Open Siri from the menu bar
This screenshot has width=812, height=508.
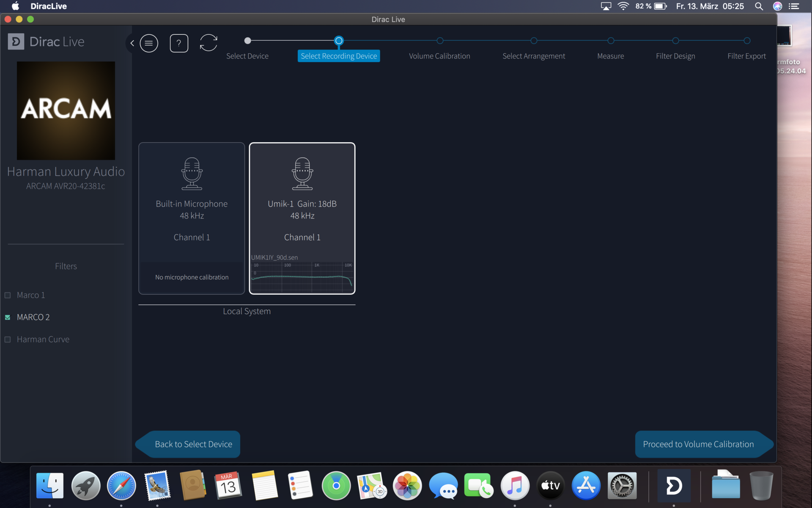tap(777, 6)
